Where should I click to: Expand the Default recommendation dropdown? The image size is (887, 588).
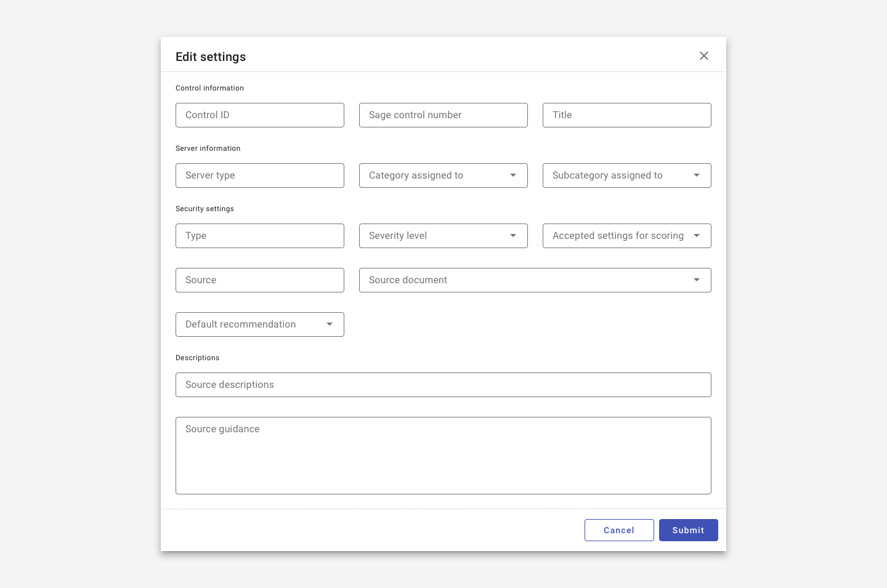click(260, 324)
